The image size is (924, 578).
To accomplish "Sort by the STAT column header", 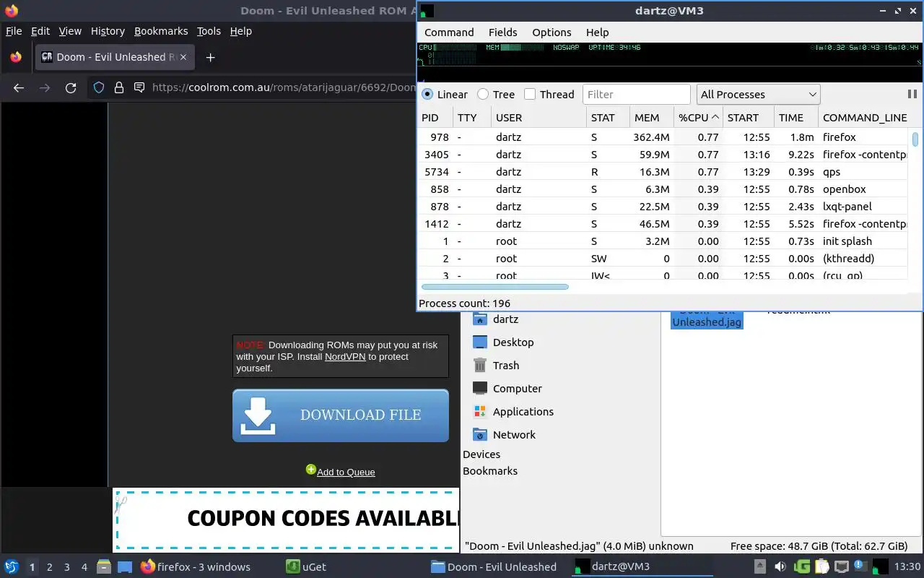I will (x=607, y=118).
